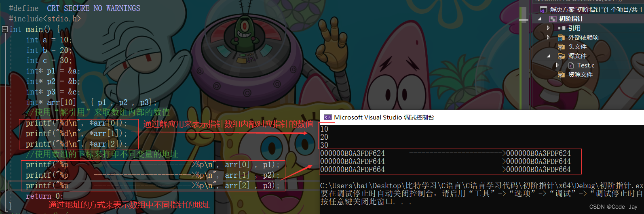Click the 外部依赖项 folder icon
The height and width of the screenshot is (214, 644).
[x=562, y=38]
